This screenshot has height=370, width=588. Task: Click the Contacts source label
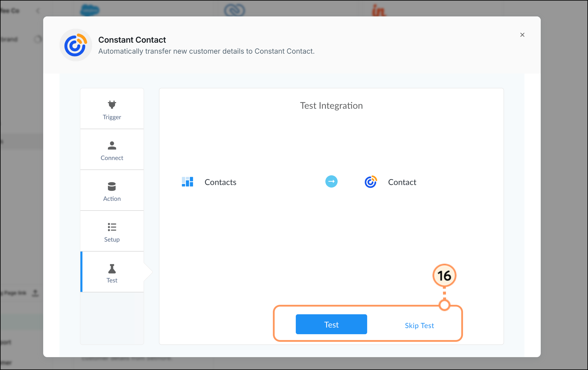(x=220, y=182)
